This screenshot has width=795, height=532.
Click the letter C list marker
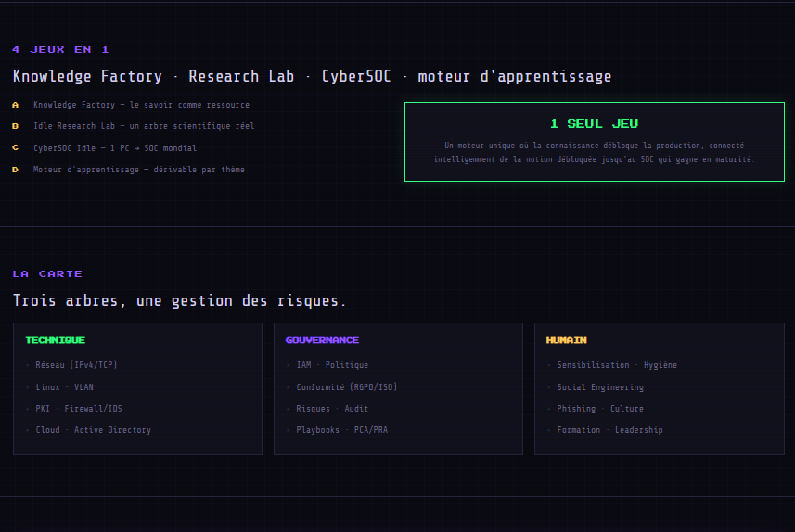tap(15, 148)
